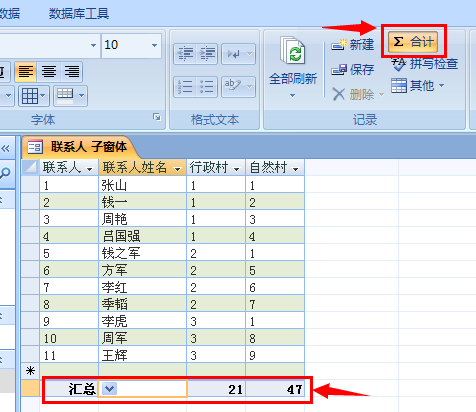This screenshot has width=476, height=412.
Task: Click the 新建 new record icon
Action: pyautogui.click(x=353, y=44)
